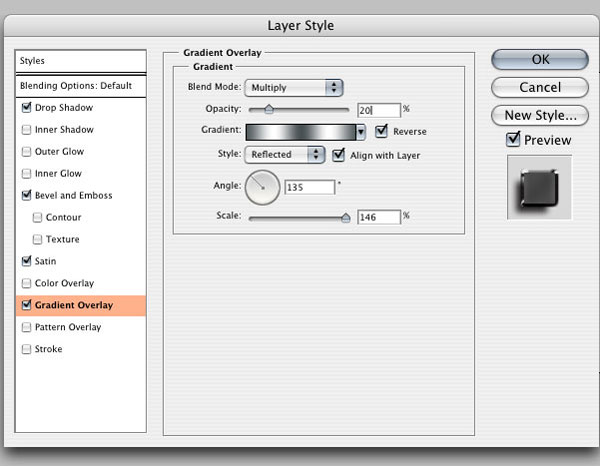Click the Scale slider handle

tap(346, 218)
